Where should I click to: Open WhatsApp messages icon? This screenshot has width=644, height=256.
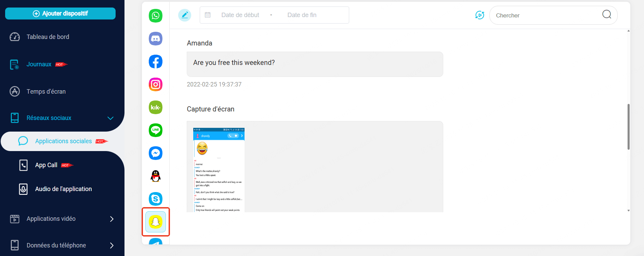pos(156,16)
